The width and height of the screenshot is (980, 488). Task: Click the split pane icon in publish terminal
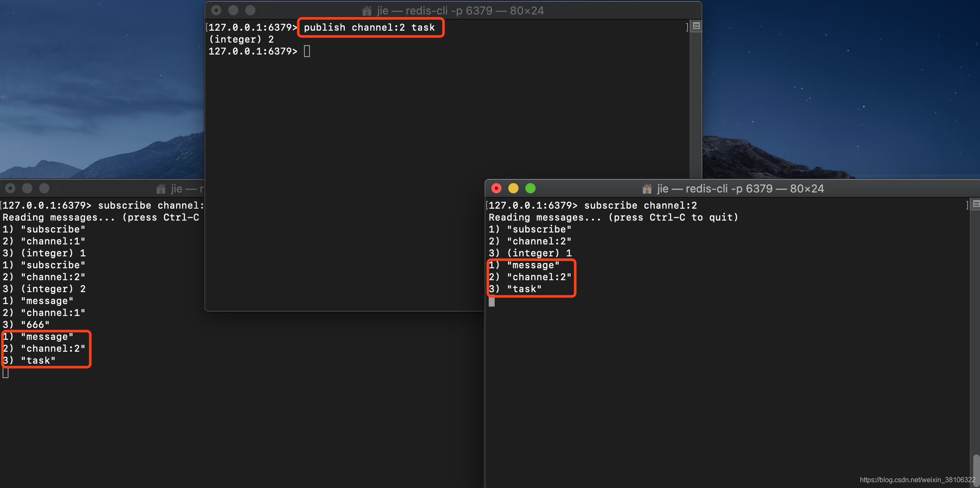(696, 26)
